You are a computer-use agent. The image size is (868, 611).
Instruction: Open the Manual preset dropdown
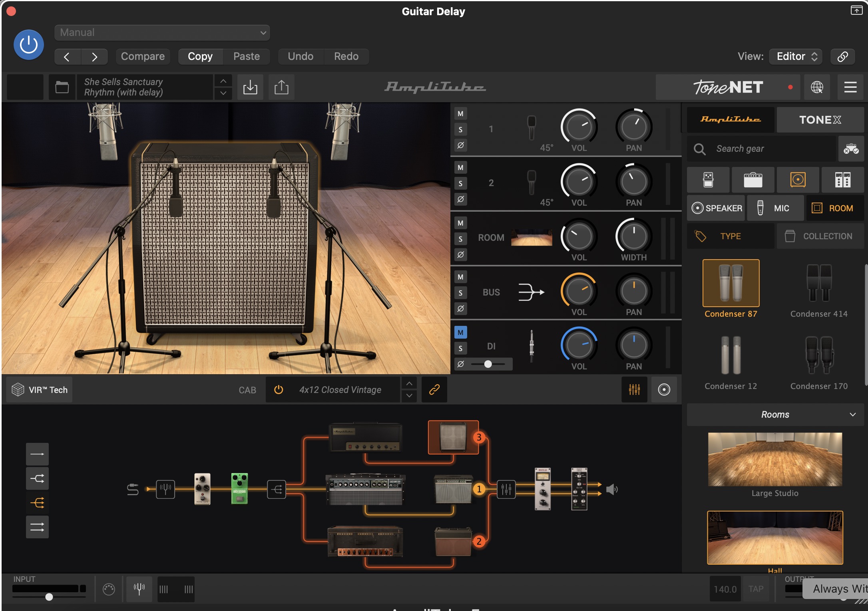tap(162, 33)
